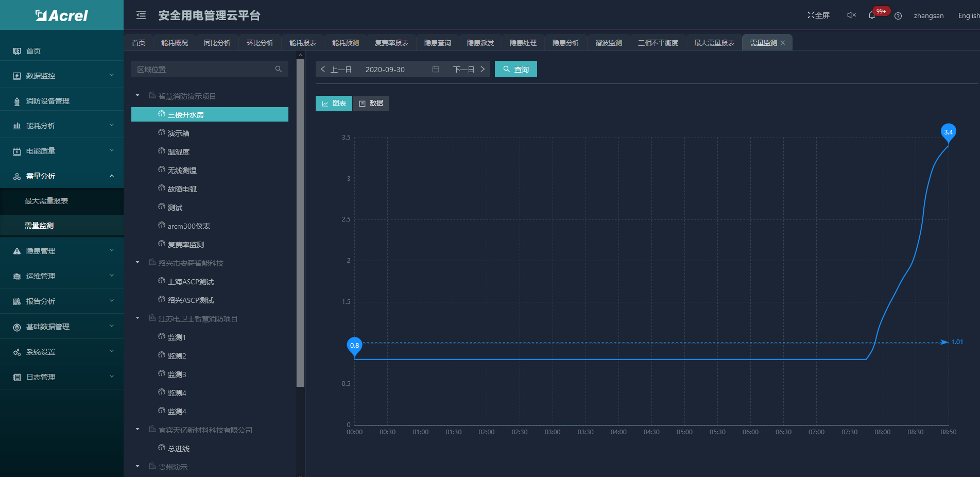
Task: Switch to 数据 table view
Action: coord(371,104)
